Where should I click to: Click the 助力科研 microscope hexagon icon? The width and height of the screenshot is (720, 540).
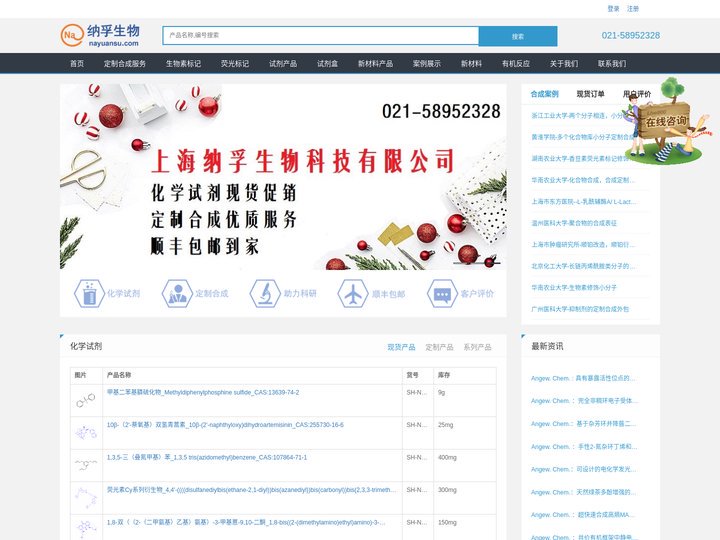265,293
